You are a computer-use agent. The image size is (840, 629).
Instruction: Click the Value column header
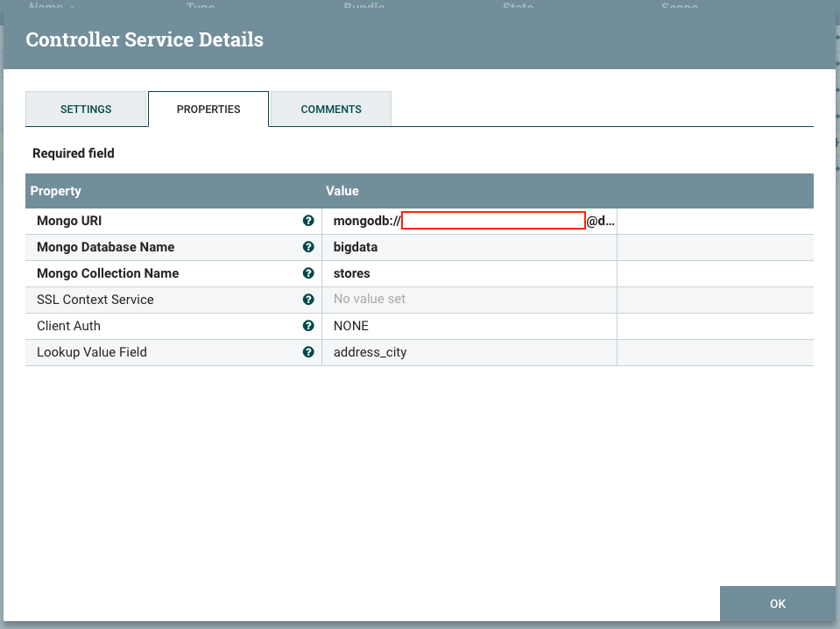click(x=342, y=191)
